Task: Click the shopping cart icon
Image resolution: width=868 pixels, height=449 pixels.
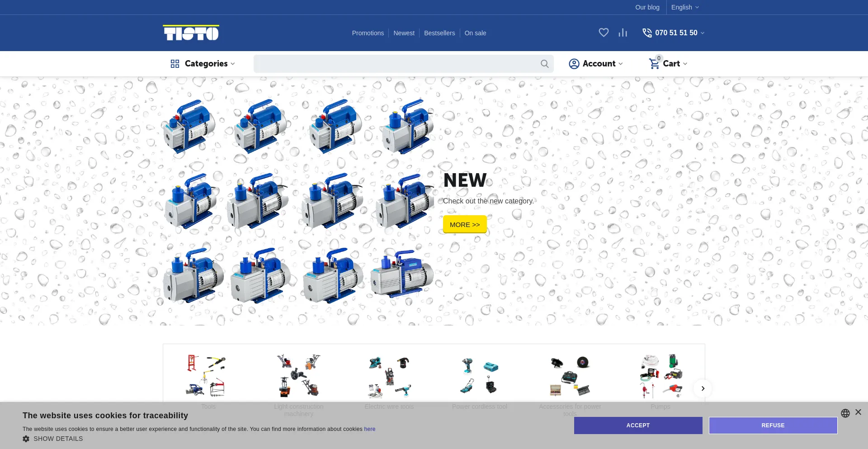Action: coord(654,64)
